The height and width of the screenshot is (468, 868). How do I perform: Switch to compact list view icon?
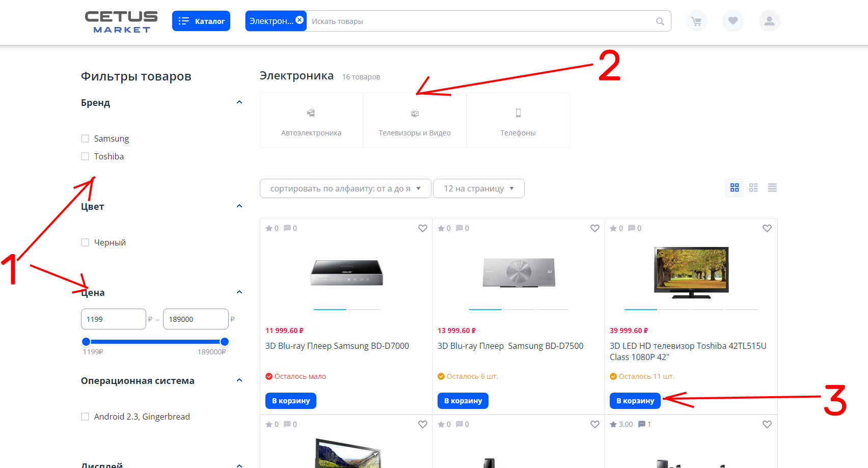772,188
